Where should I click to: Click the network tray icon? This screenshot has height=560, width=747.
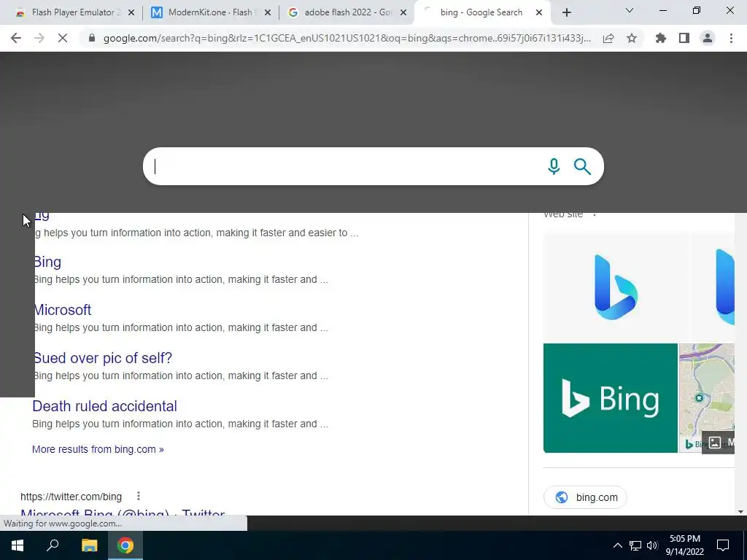635,545
